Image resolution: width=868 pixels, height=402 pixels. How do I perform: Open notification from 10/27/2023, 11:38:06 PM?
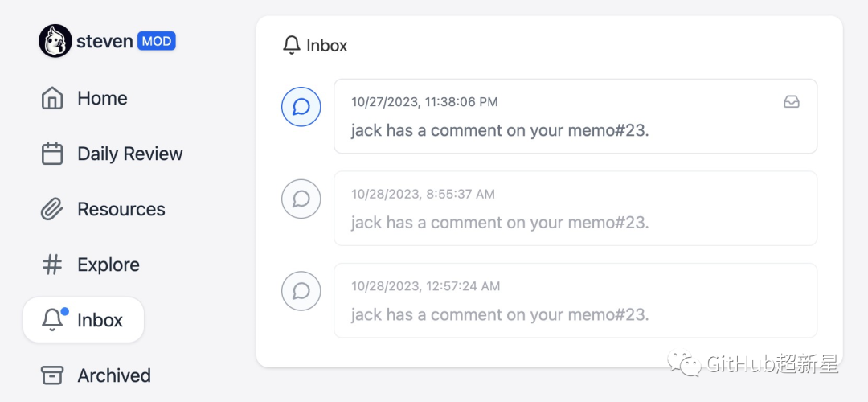pos(499,130)
